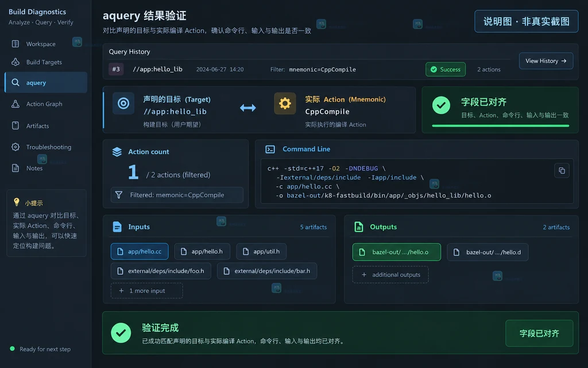Image resolution: width=588 pixels, height=368 pixels.
Task: Click the Build Targets icon
Action: 16,62
